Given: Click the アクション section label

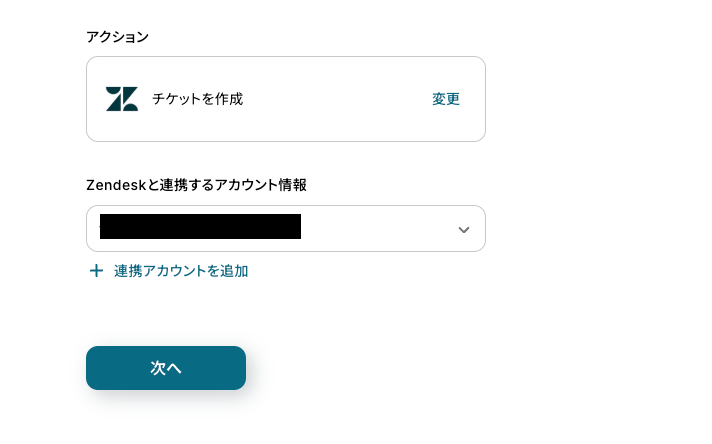Looking at the screenshot, I should tap(117, 37).
